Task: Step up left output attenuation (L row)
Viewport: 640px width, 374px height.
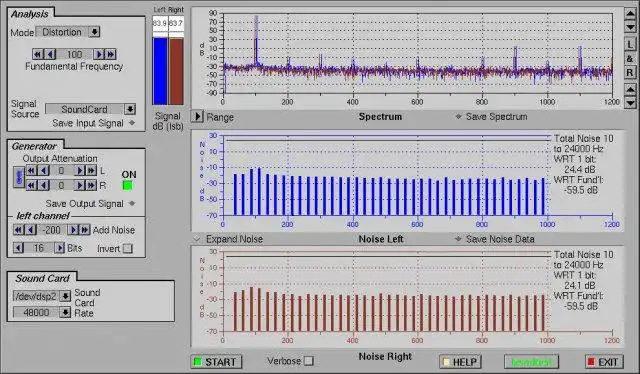Action: click(x=80, y=171)
